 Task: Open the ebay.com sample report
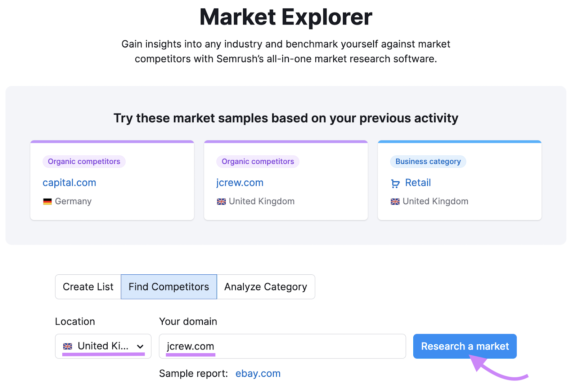click(x=258, y=374)
